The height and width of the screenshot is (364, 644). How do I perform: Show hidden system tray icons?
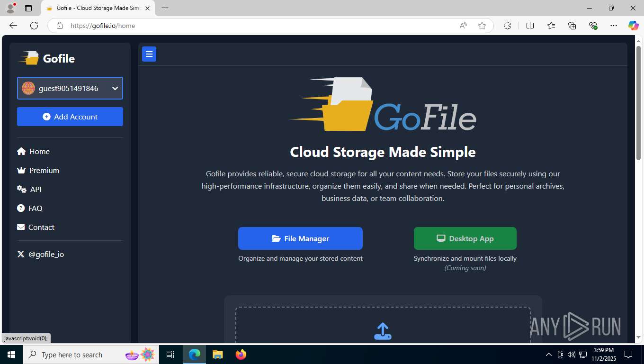point(549,355)
